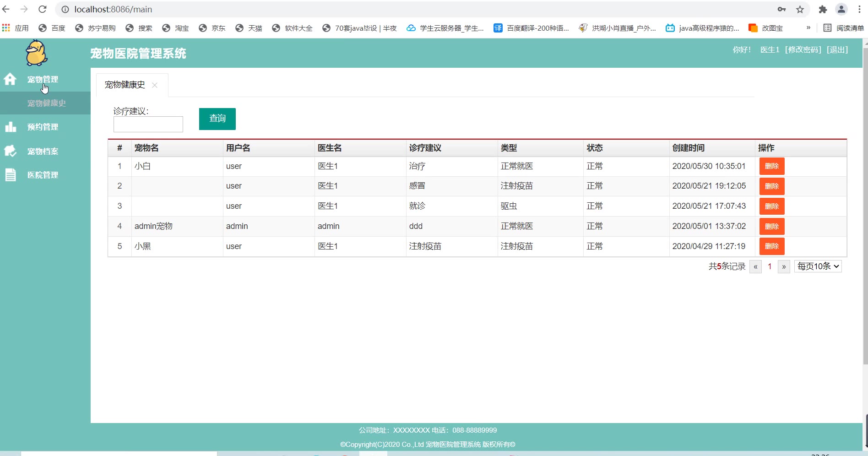Viewport: 868px width, 456px height.
Task: Delete the 感冒 record in row 2
Action: tap(772, 186)
